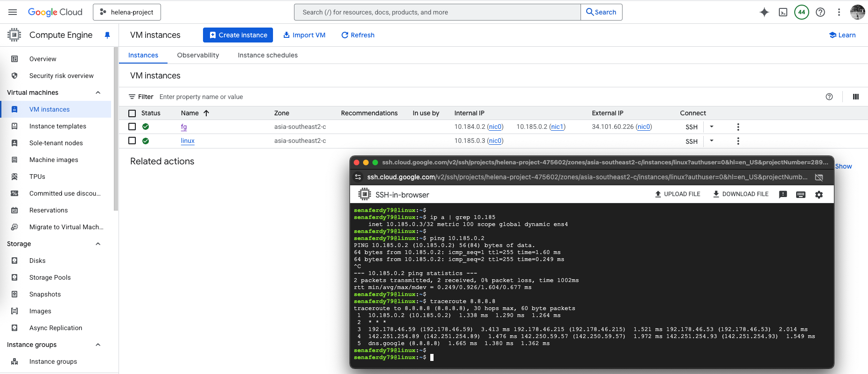Open the SSH keyboard shortcut icon

pyautogui.click(x=801, y=195)
